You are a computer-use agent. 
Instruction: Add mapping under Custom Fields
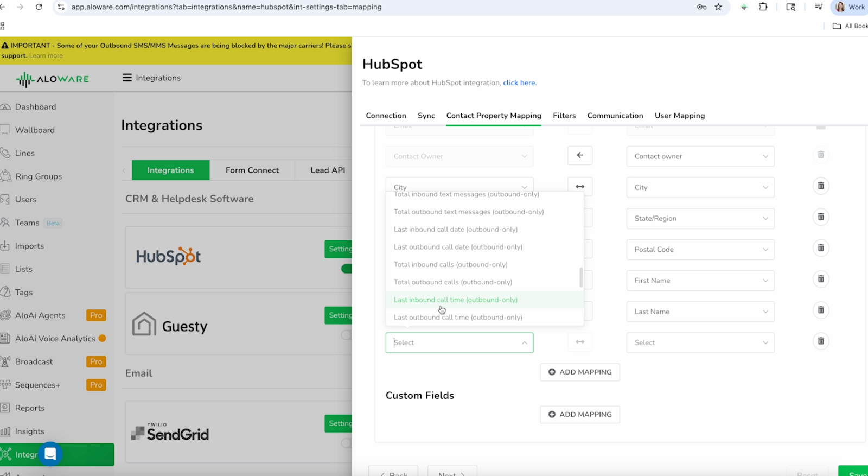coord(580,414)
